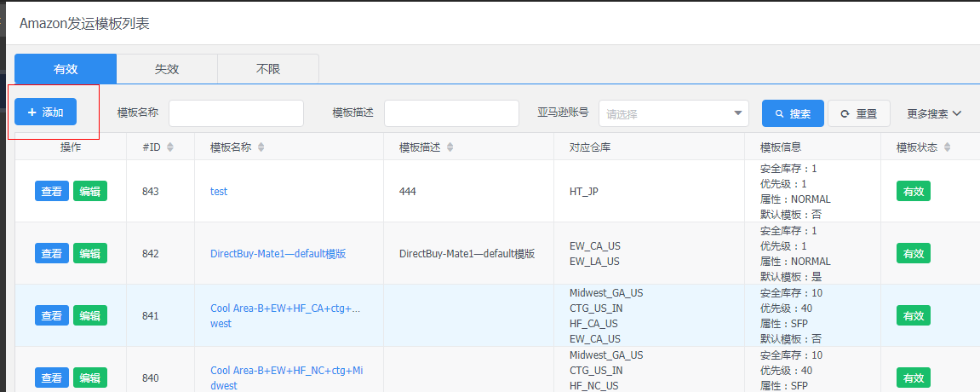The image size is (980, 392).
Task: Click 编辑 for template 841
Action: click(90, 315)
